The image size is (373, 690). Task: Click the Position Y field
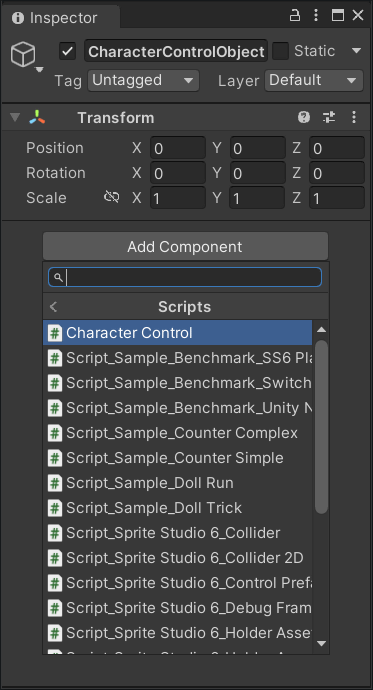click(x=257, y=148)
